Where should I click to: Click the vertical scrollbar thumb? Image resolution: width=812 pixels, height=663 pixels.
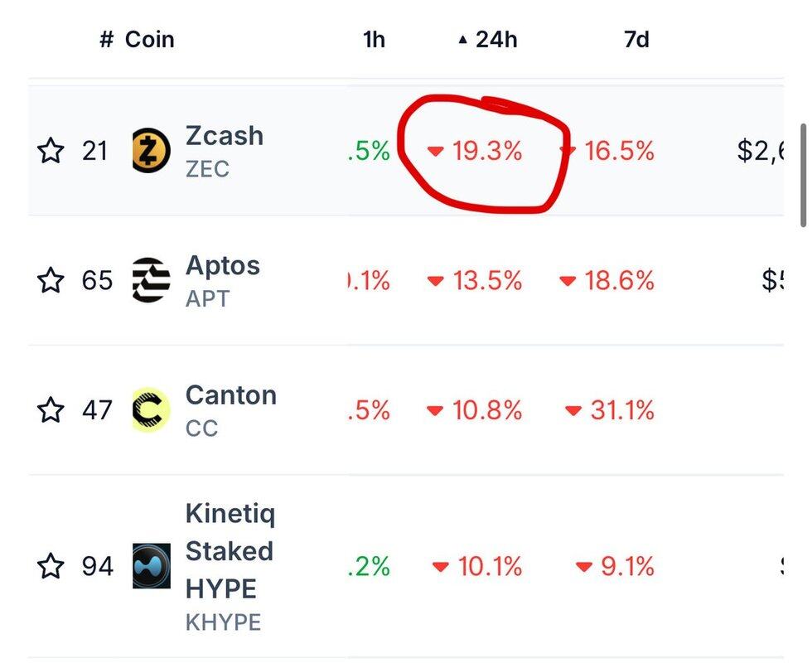click(802, 176)
